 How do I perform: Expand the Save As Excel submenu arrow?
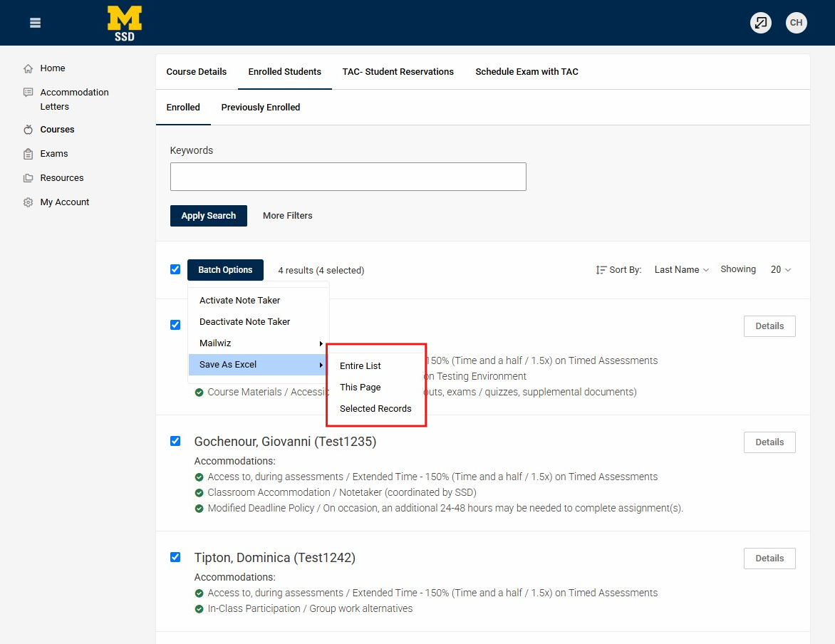click(321, 365)
